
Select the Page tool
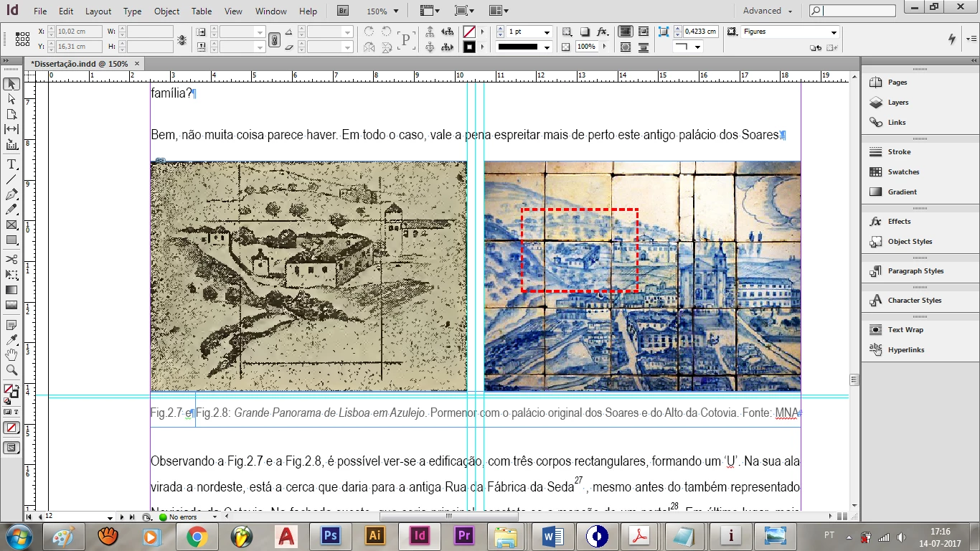coord(11,114)
